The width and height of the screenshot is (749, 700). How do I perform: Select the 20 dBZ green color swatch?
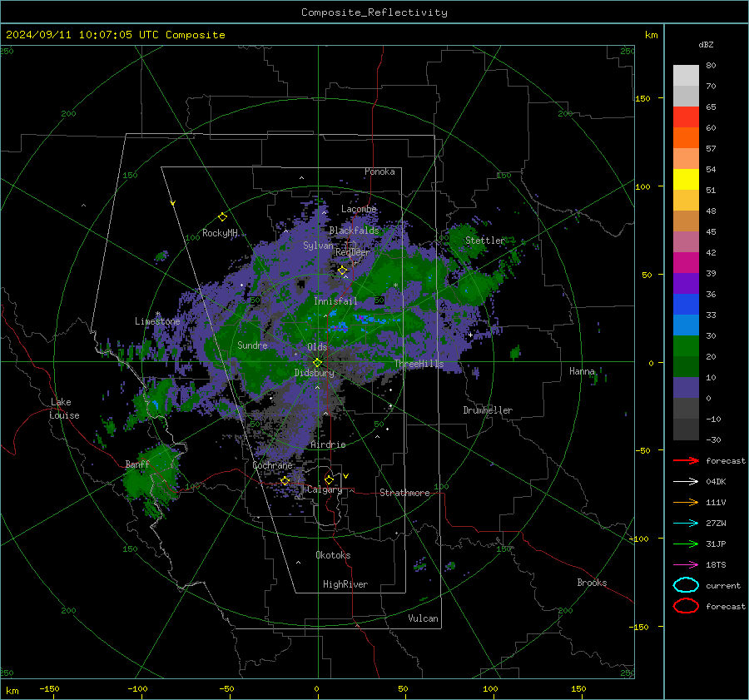[686, 346]
